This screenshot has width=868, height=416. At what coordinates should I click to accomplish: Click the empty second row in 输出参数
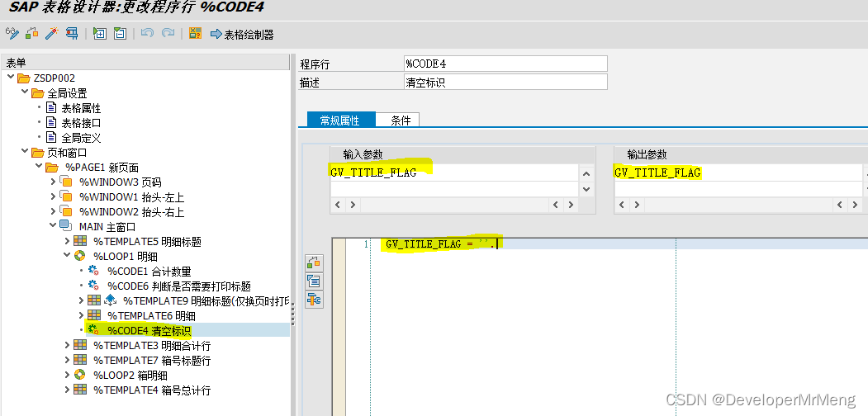tap(738, 189)
